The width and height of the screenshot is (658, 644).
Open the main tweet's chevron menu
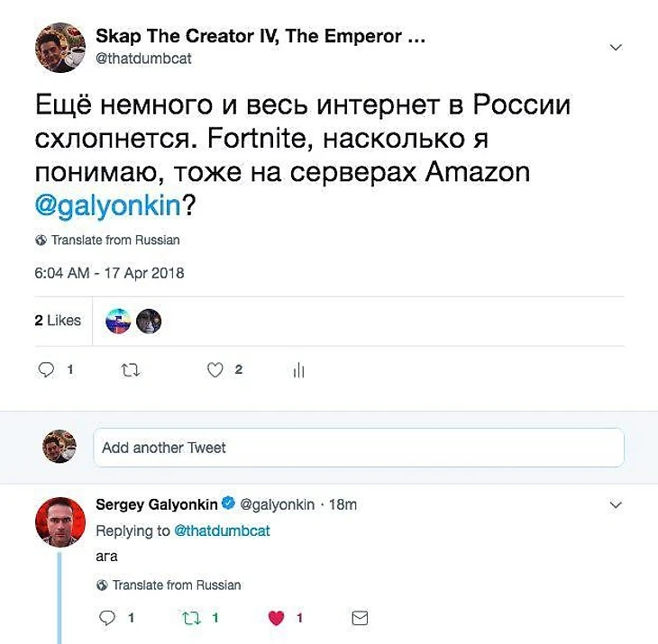(x=616, y=47)
